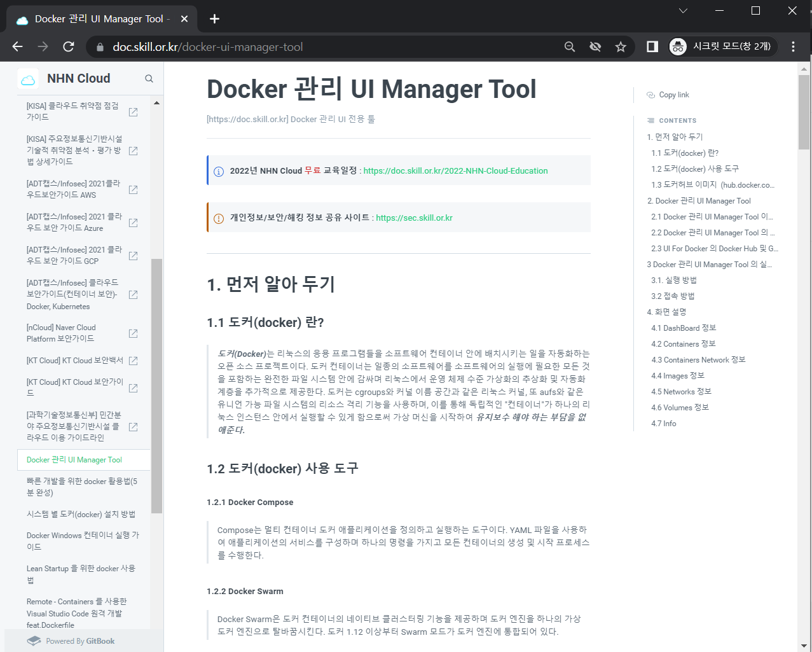The width and height of the screenshot is (812, 652).
Task: Click the browser forward arrow
Action: tap(43, 46)
